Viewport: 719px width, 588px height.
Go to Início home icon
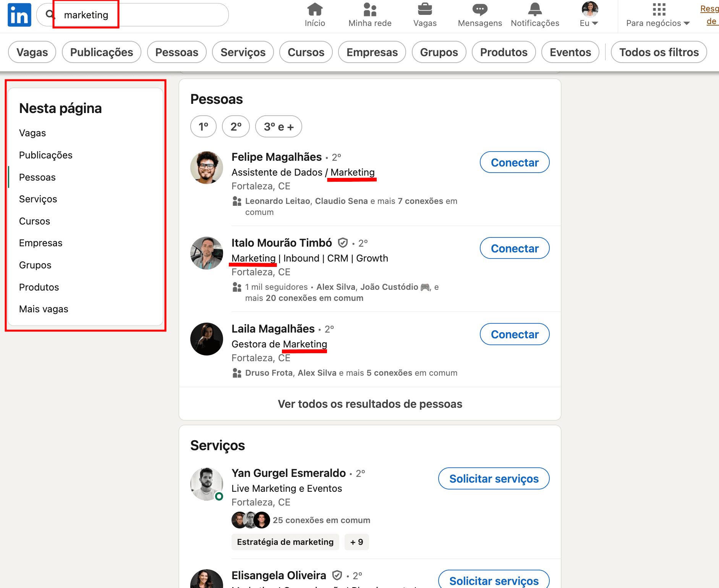click(315, 10)
